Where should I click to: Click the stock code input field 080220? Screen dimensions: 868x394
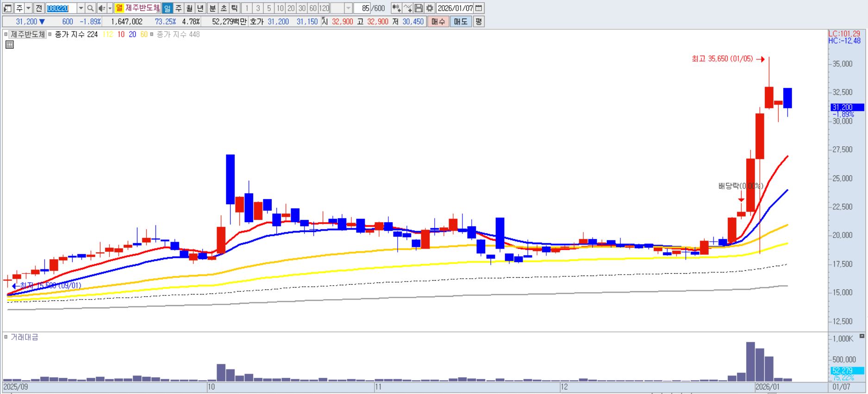(x=61, y=8)
